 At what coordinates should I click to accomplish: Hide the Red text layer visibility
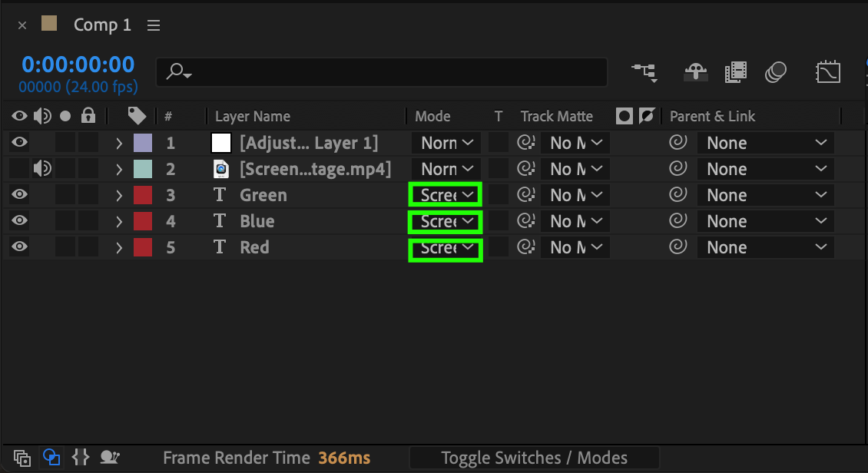click(19, 247)
